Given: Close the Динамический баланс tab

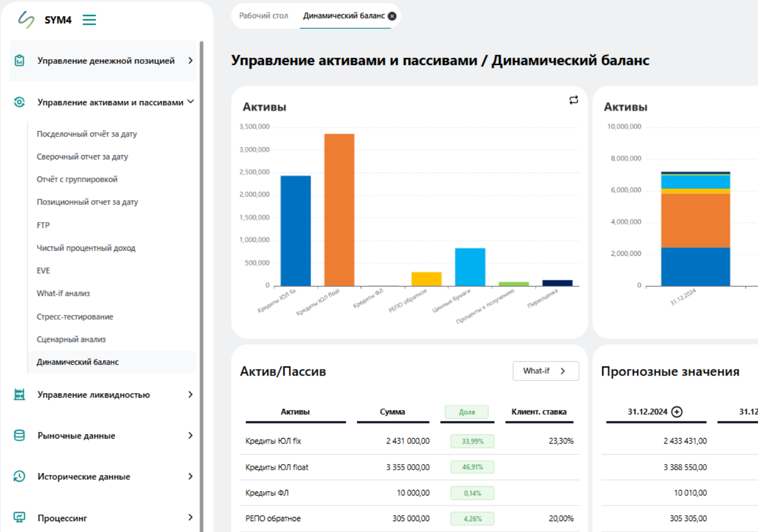Looking at the screenshot, I should (392, 16).
